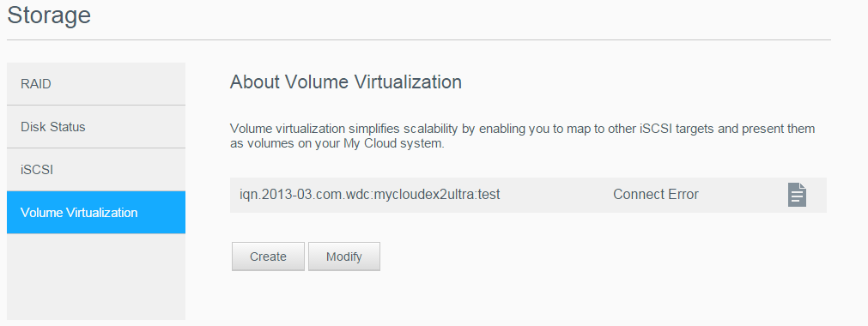Viewport: 868px width, 326px height.
Task: Click the About Volume Virtualization heading
Action: pyautogui.click(x=345, y=81)
